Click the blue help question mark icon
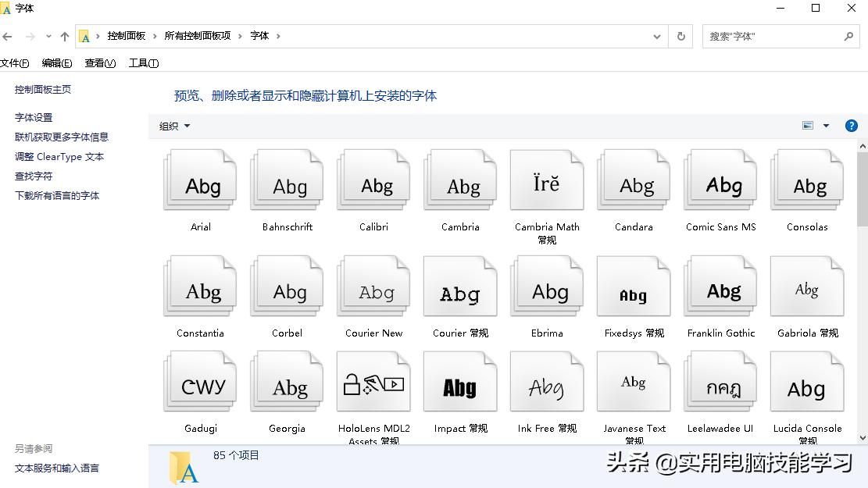This screenshot has width=868, height=488. [x=851, y=125]
